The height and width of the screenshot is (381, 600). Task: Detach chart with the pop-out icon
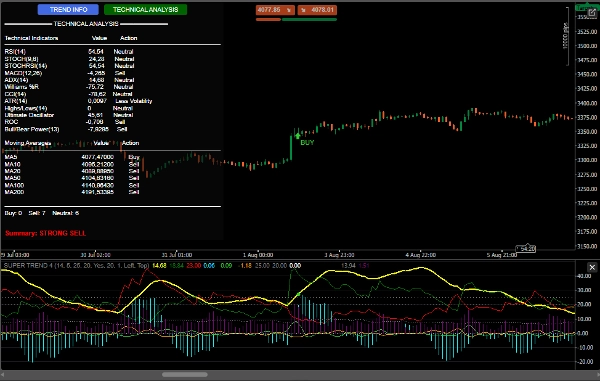[x=592, y=13]
